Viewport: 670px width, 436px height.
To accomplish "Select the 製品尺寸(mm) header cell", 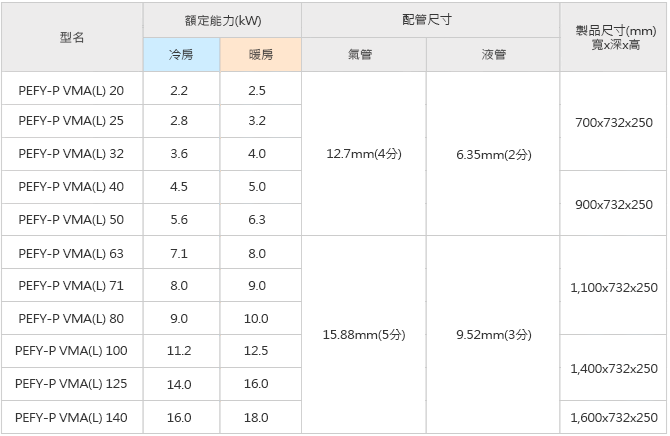I will tap(613, 37).
